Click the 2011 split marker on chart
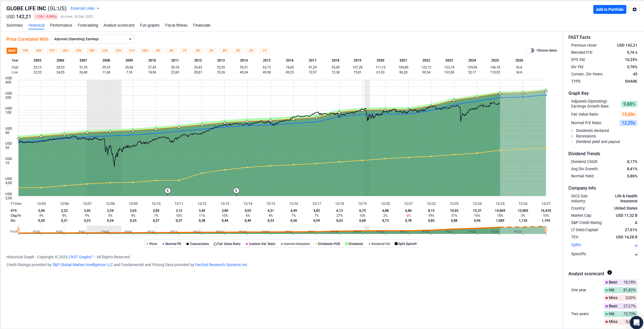The width and height of the screenshot is (644, 329). (168, 191)
